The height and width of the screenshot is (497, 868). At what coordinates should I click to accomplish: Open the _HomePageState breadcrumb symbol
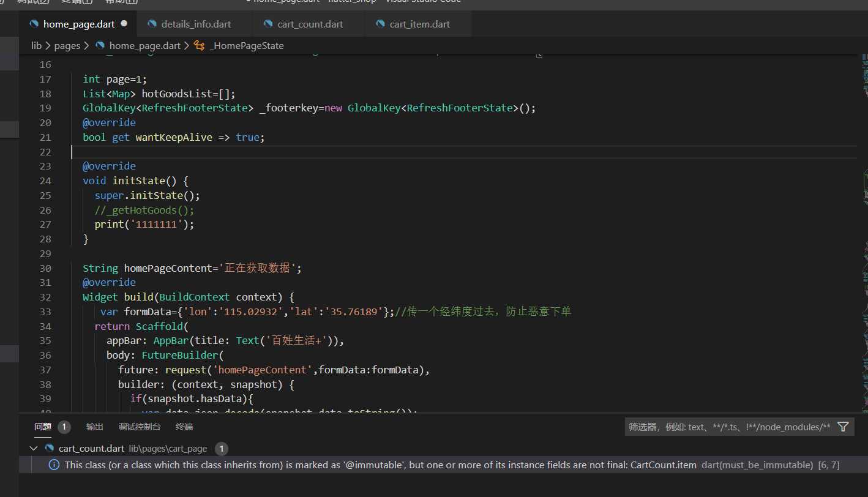246,45
